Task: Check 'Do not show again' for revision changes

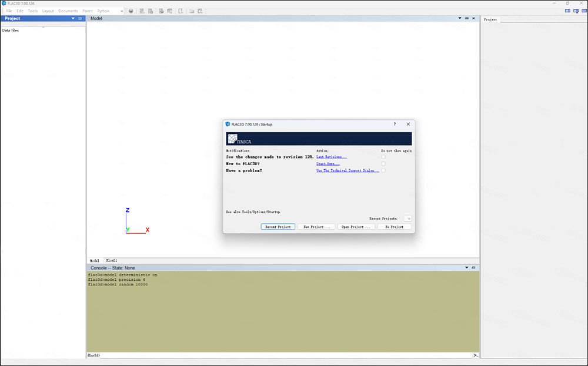Action: (x=383, y=157)
